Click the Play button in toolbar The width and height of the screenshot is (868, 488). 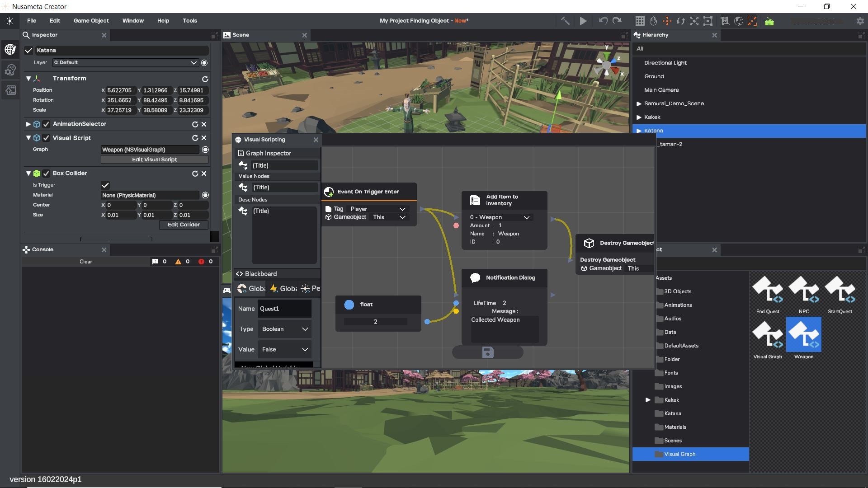[583, 21]
